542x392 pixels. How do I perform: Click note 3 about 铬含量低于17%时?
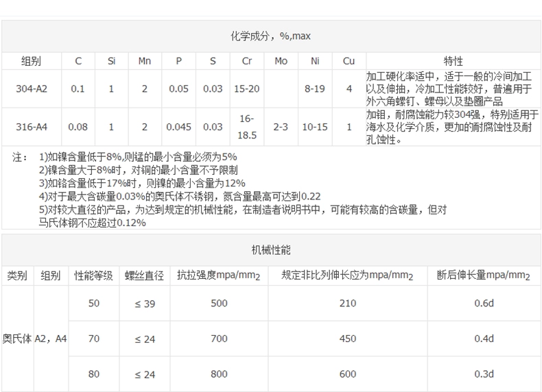pos(142,184)
